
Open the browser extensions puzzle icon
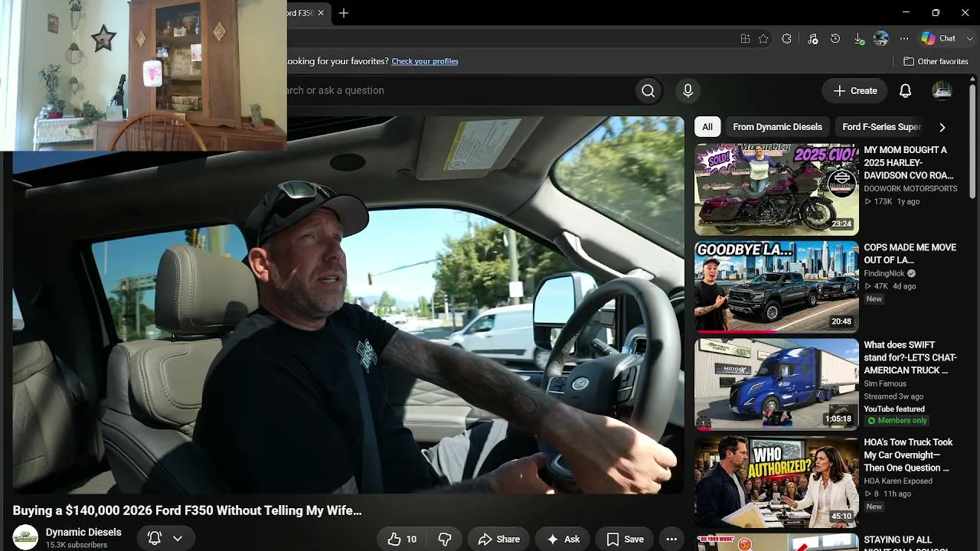[x=786, y=38]
